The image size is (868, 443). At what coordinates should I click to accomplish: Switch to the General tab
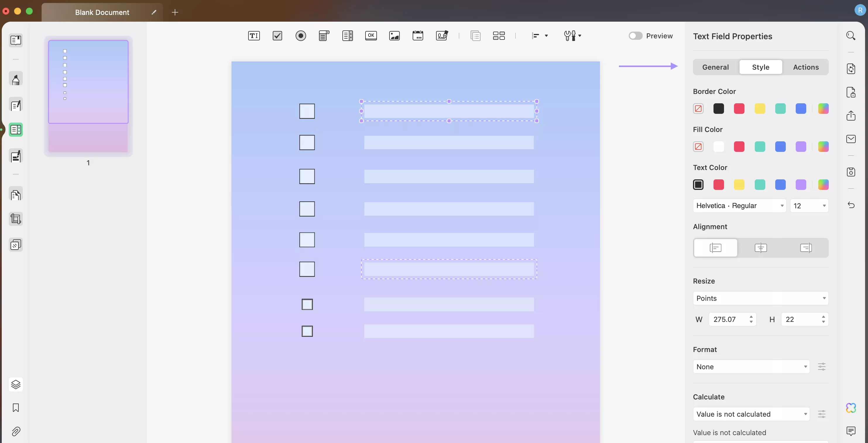pos(715,67)
